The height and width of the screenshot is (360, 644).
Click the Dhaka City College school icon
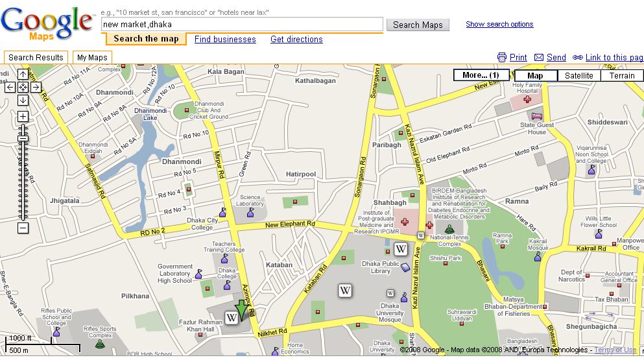[x=222, y=213]
